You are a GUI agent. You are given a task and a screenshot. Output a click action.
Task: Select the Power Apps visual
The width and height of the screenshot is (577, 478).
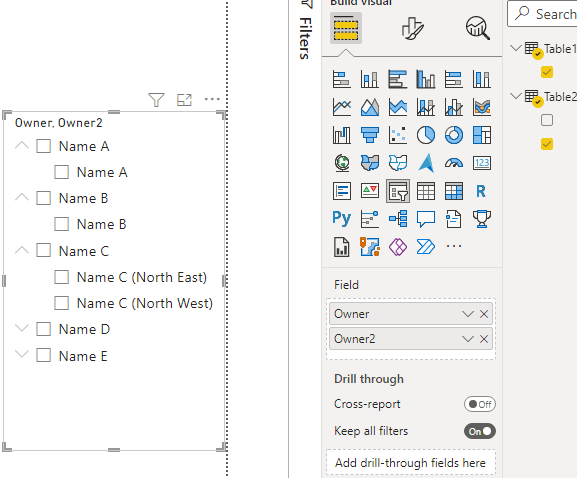[398, 247]
